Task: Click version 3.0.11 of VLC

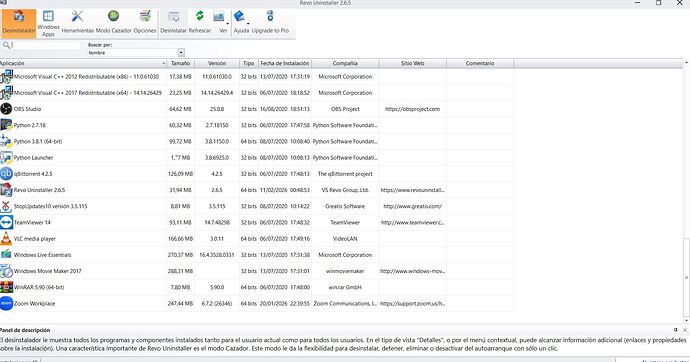Action: pyautogui.click(x=217, y=239)
